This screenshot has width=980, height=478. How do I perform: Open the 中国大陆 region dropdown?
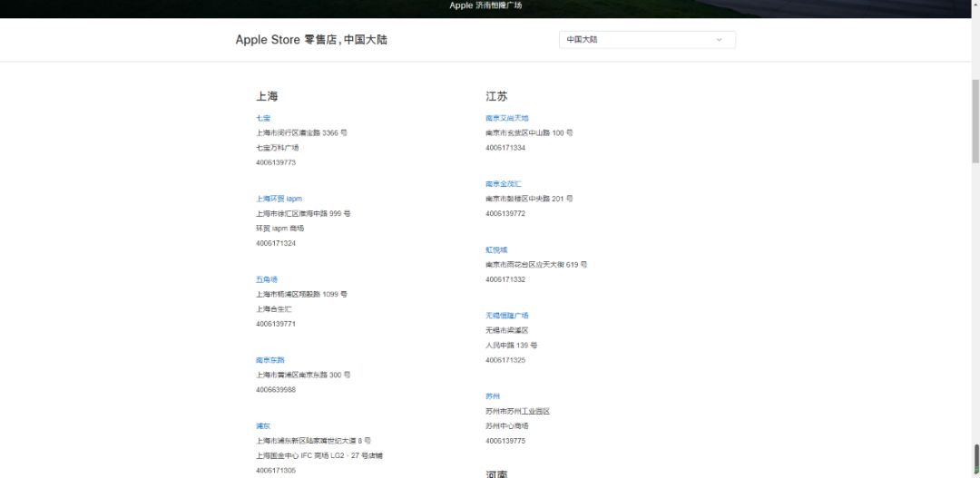click(647, 39)
